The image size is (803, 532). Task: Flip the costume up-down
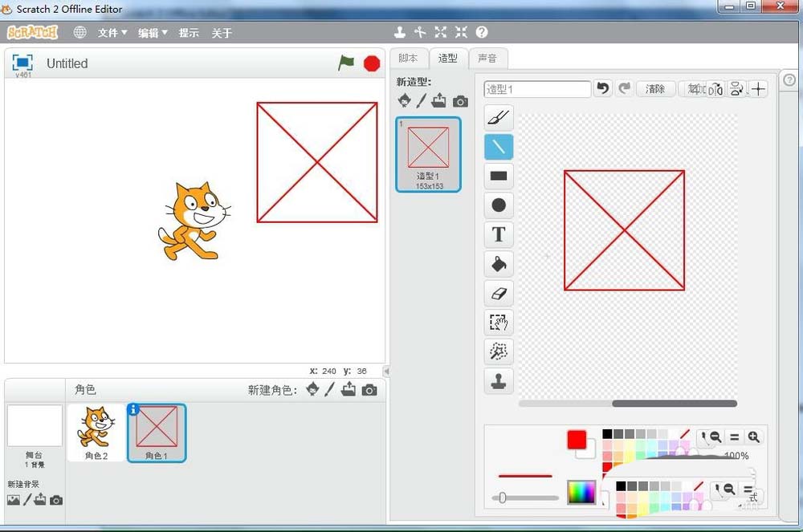tap(736, 89)
